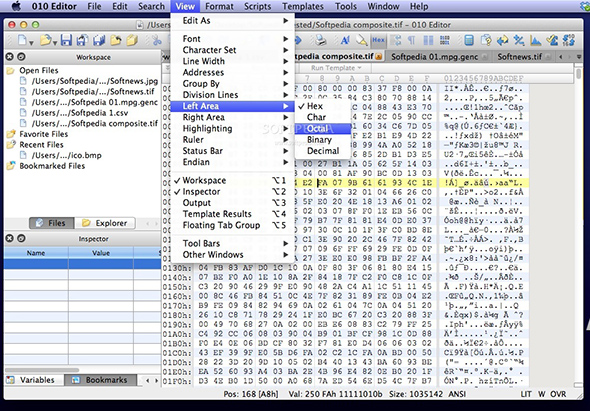
Task: Select Octal for the left area
Action: pyautogui.click(x=323, y=129)
